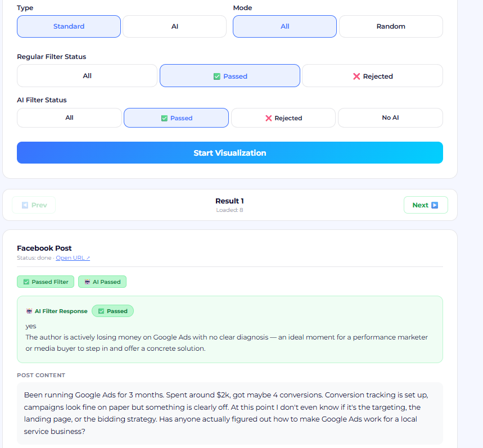Select All under Regular Filter Status
Screen dimensions: 483x448
[87, 76]
